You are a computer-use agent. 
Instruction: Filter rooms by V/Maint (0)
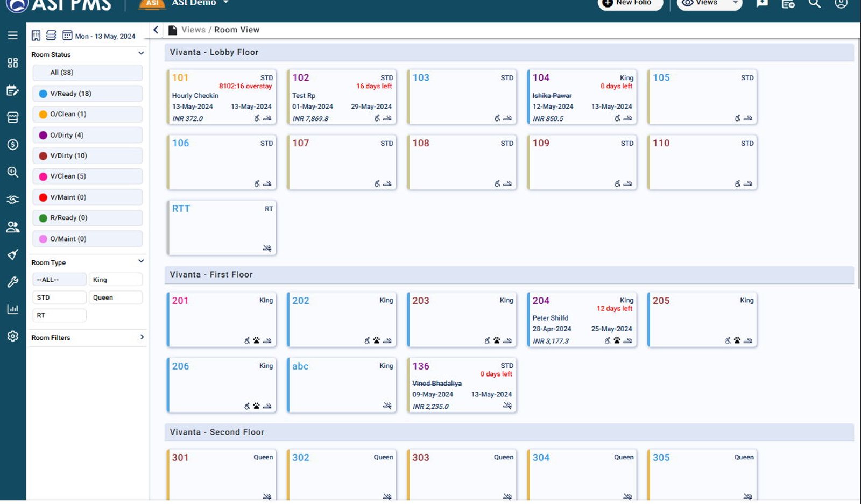coord(88,197)
